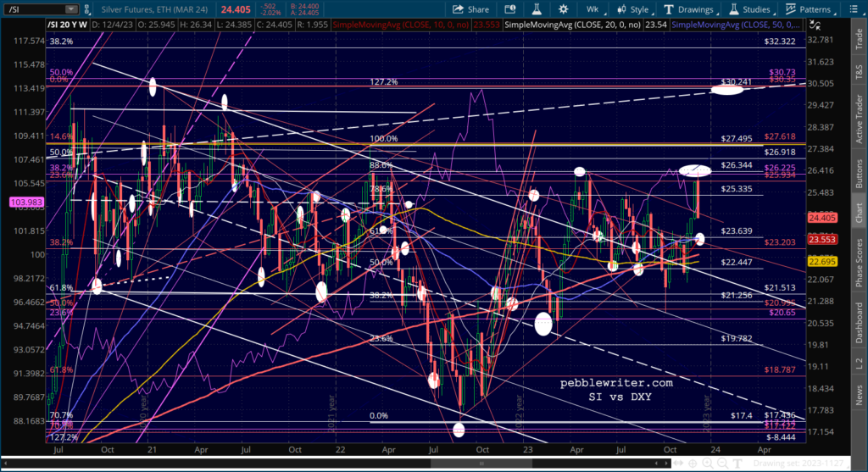Click the 88.6% Fibonacci label
This screenshot has width=868, height=472.
coord(381,165)
